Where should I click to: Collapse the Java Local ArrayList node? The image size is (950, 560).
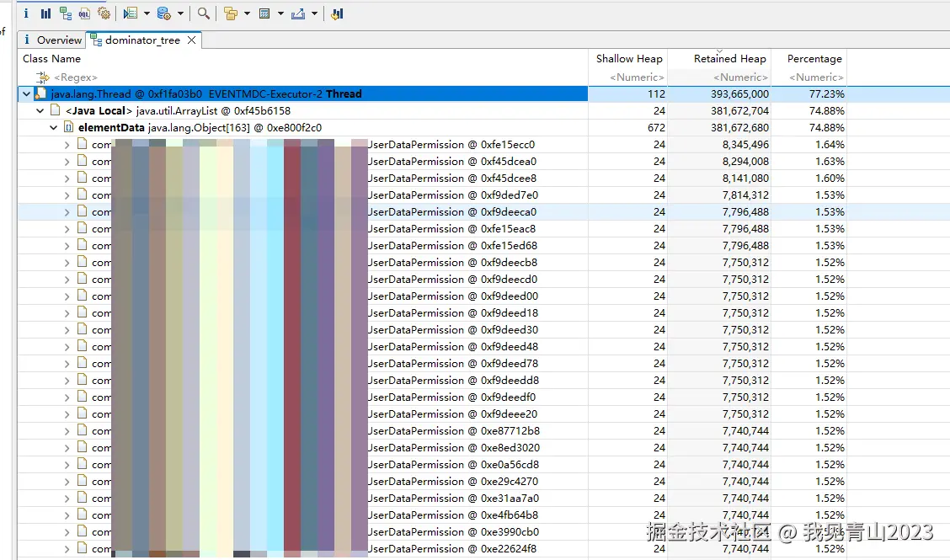tap(40, 111)
